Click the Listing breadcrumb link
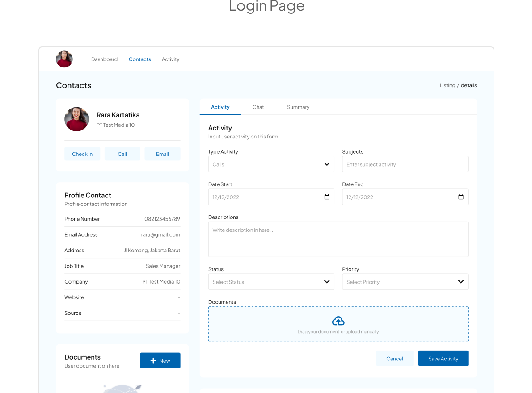This screenshot has width=532, height=393. 447,85
